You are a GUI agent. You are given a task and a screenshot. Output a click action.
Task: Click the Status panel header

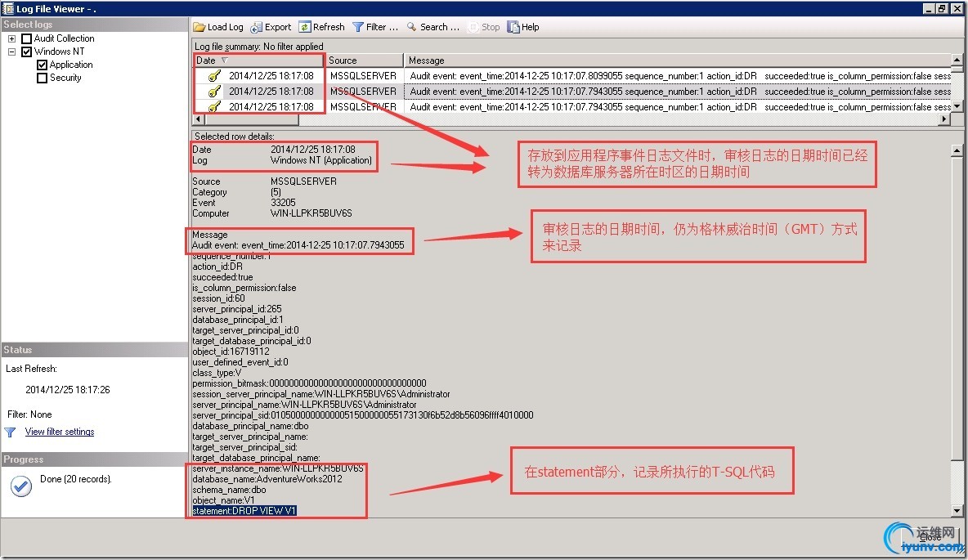point(94,350)
